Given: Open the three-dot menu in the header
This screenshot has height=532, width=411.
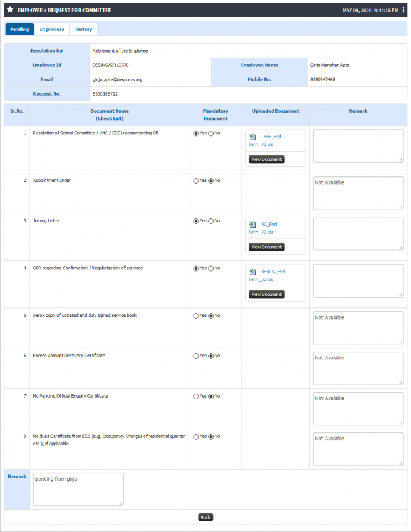Looking at the screenshot, I should 403,10.
